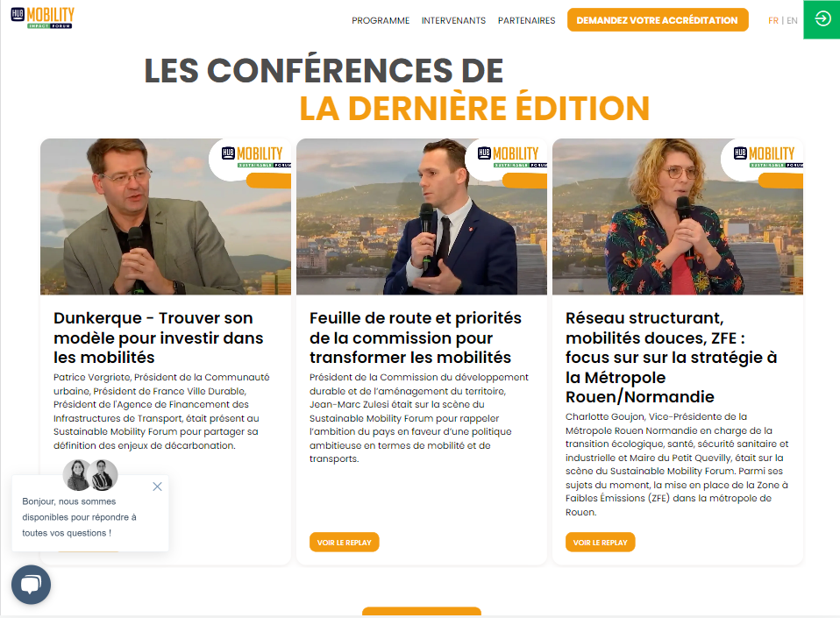840x618 pixels.
Task: Click the chat agents' avatar photos
Action: point(90,474)
